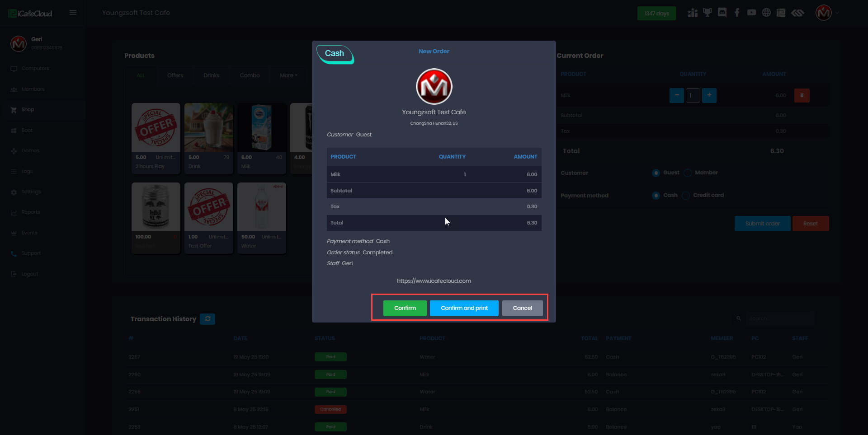This screenshot has height=435, width=868.
Task: Open the profile avatar menu in top bar
Action: (x=824, y=13)
